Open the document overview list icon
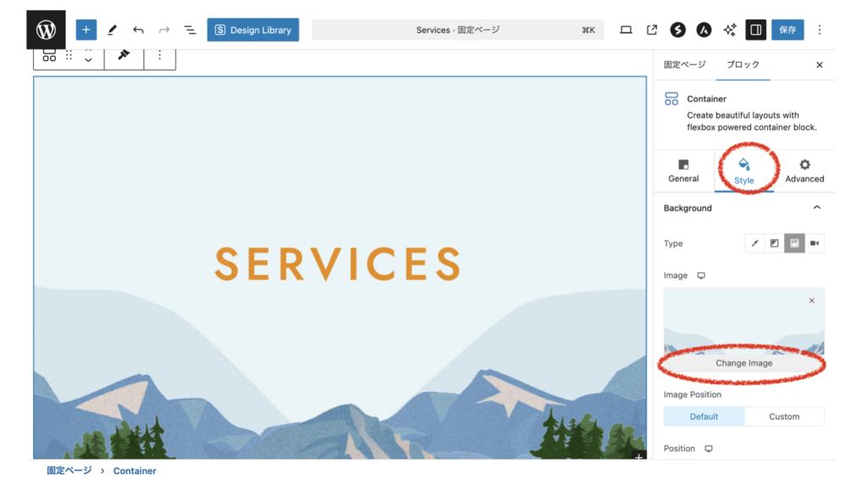The width and height of the screenshot is (868, 481). coord(190,30)
